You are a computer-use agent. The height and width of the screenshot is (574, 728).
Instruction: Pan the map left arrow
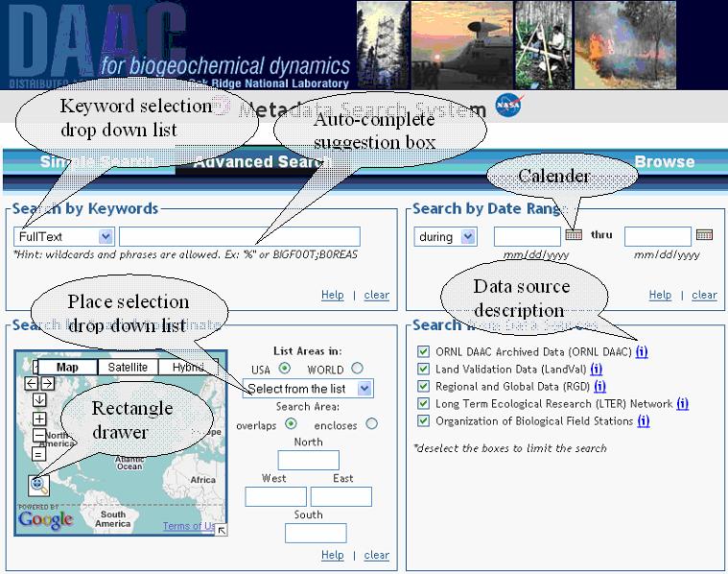(x=31, y=383)
